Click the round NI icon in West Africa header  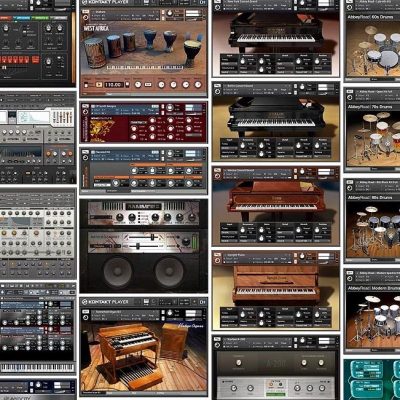coord(86,17)
